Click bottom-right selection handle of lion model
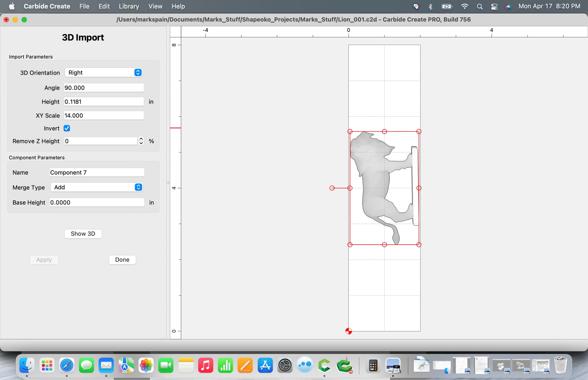588x380 pixels. (x=419, y=245)
